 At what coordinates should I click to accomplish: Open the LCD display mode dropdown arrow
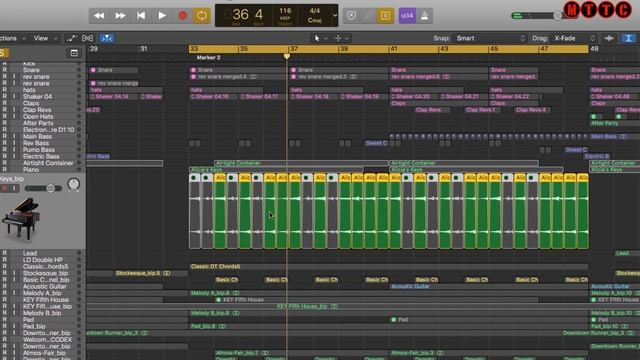point(335,16)
